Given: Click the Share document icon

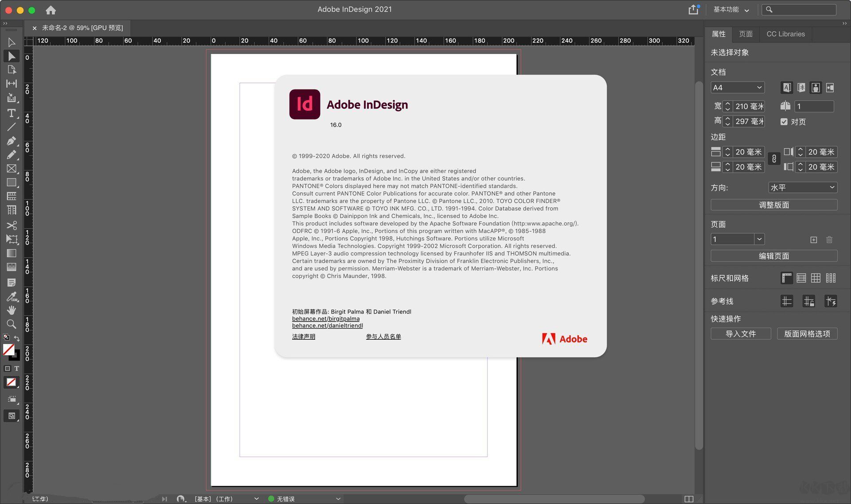Looking at the screenshot, I should 693,10.
